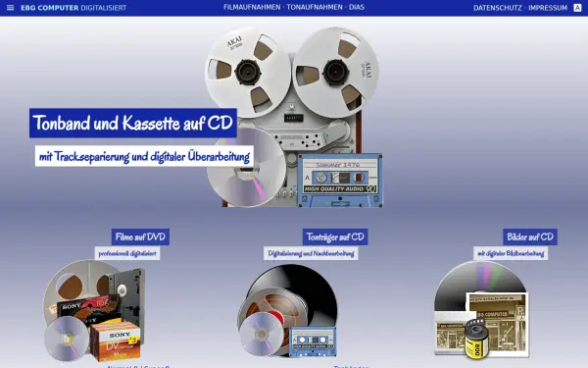Open the FILMAUFNAHMEN menu item
Viewport: 588px width, 368px height.
(252, 7)
